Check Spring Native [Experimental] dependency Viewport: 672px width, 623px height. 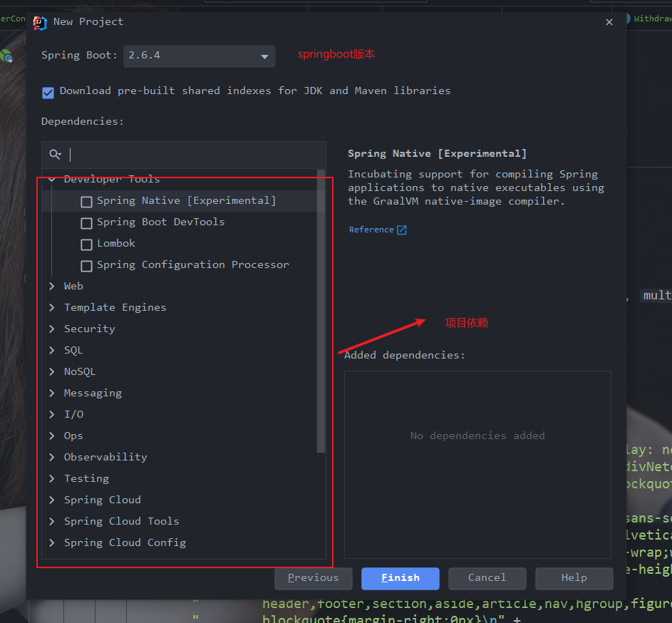click(86, 202)
